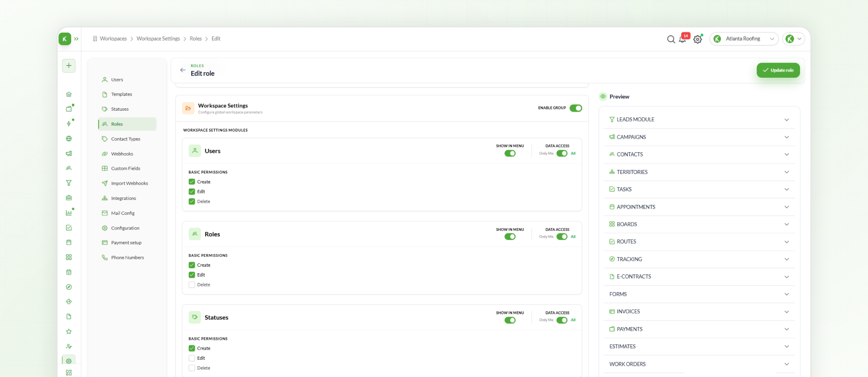
Task: Uncheck Edit permission under Roles
Action: [192, 275]
